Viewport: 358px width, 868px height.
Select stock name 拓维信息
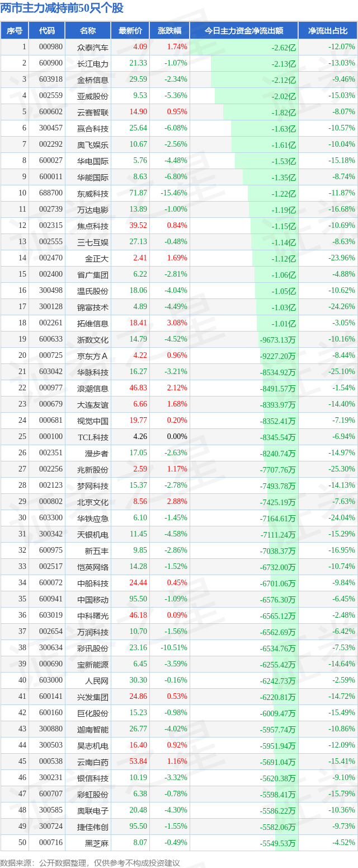point(92,323)
